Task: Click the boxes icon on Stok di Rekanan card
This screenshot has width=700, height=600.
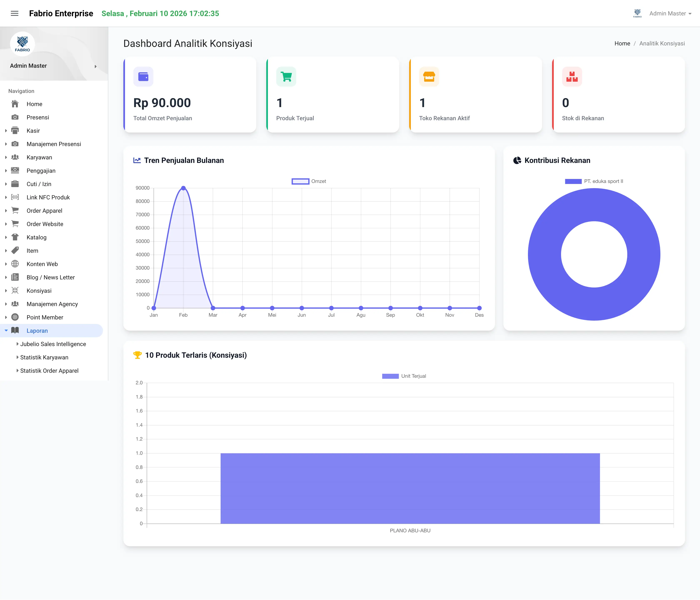Action: coord(572,77)
